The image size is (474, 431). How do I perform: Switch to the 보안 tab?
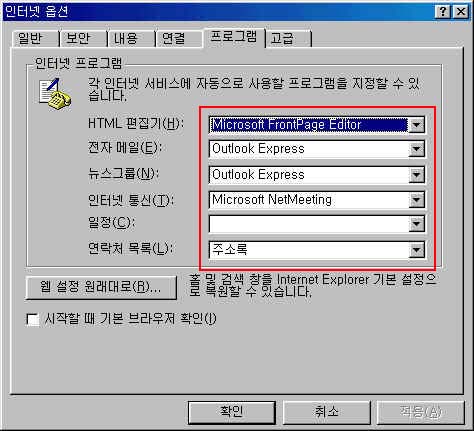[83, 39]
